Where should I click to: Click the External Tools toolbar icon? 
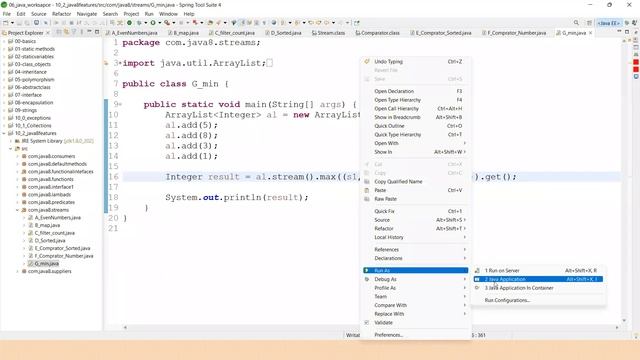tap(167, 23)
